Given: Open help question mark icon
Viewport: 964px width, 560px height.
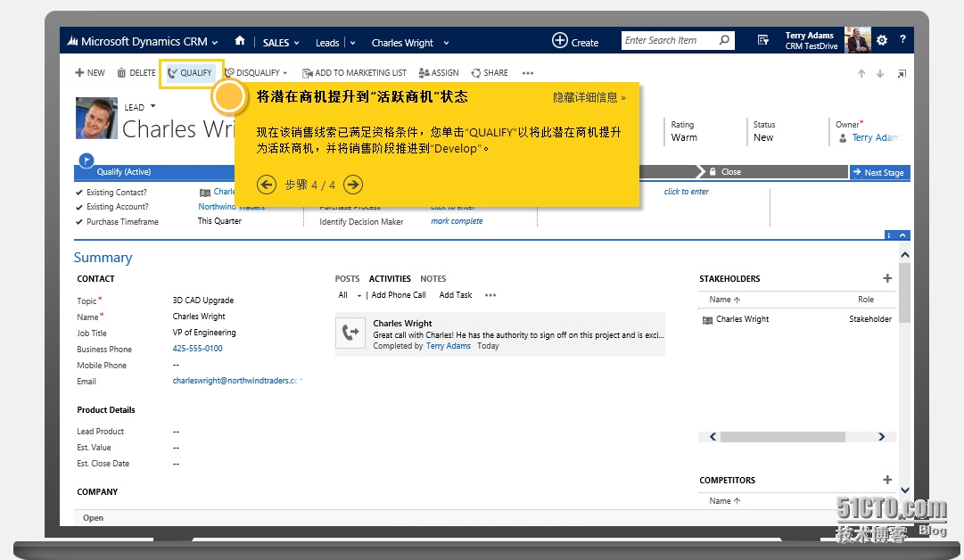Looking at the screenshot, I should click(x=902, y=39).
